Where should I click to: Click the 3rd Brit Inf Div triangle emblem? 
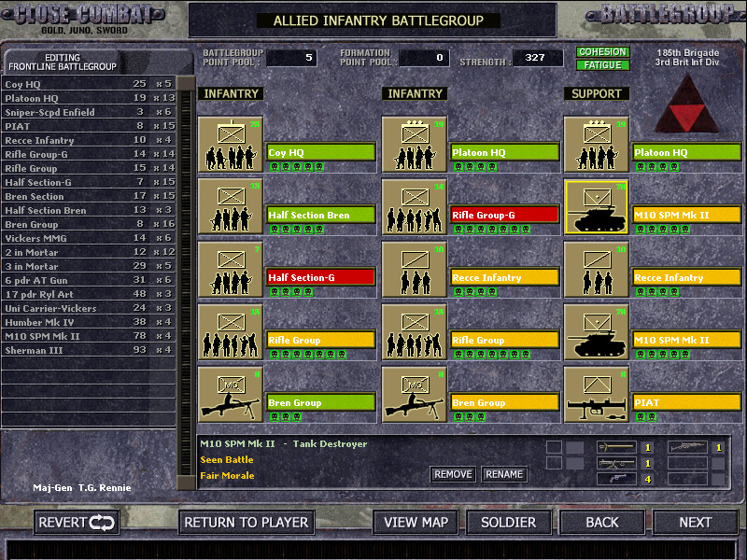click(x=686, y=105)
